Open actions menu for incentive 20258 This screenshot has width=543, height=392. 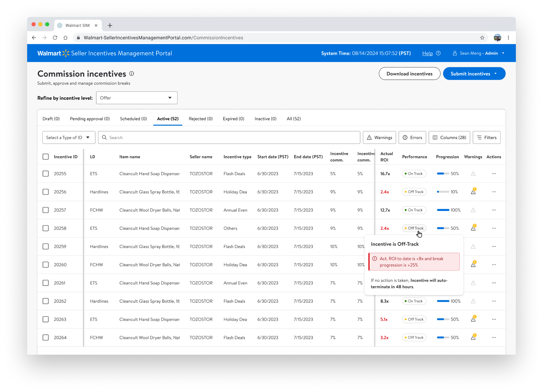[494, 228]
